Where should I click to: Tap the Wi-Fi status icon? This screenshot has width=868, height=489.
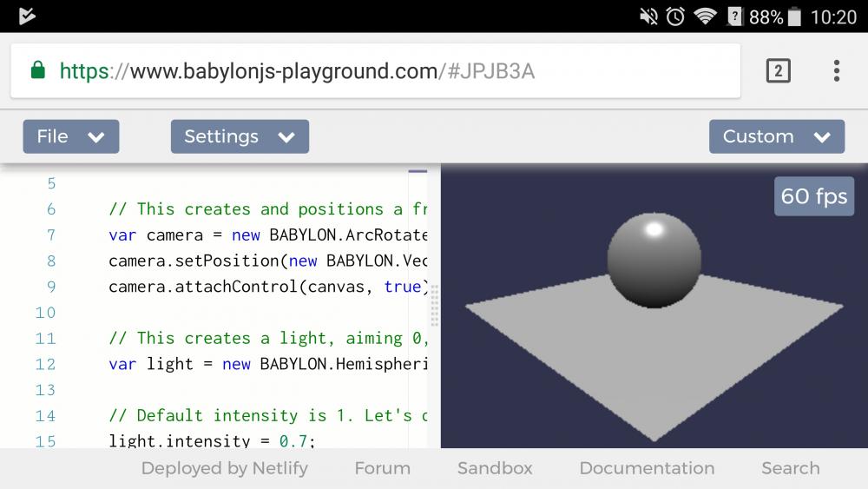(x=705, y=17)
